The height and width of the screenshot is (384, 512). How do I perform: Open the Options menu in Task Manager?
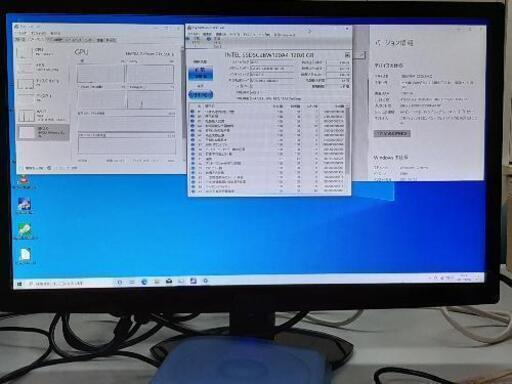39,34
